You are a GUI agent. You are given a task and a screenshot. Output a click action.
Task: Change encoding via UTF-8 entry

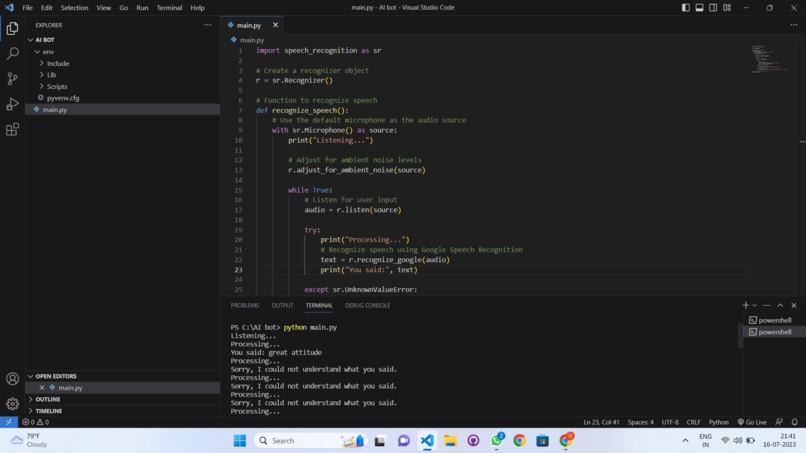(x=670, y=422)
